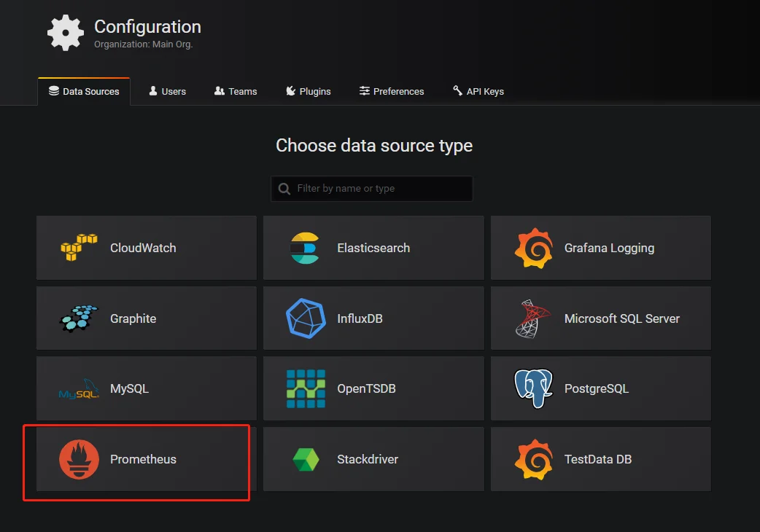Choose the MySQL dolphin logo
Viewport: 760px width, 532px height.
pos(79,388)
